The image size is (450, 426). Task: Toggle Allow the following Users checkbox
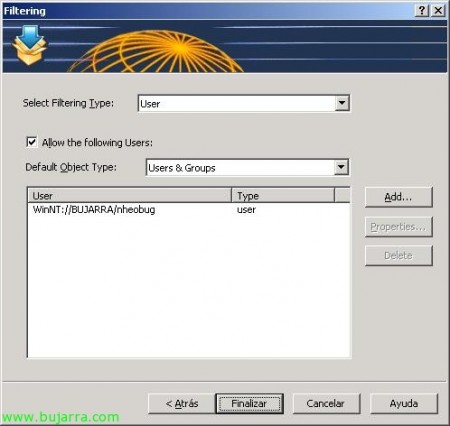(x=32, y=142)
